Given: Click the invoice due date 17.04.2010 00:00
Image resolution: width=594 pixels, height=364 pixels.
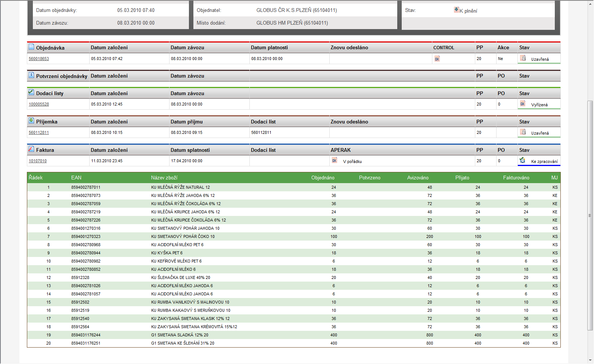Looking at the screenshot, I should 187,161.
